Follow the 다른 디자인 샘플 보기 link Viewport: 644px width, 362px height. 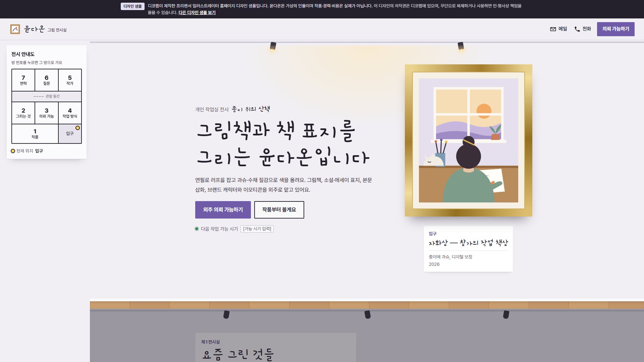point(197,12)
